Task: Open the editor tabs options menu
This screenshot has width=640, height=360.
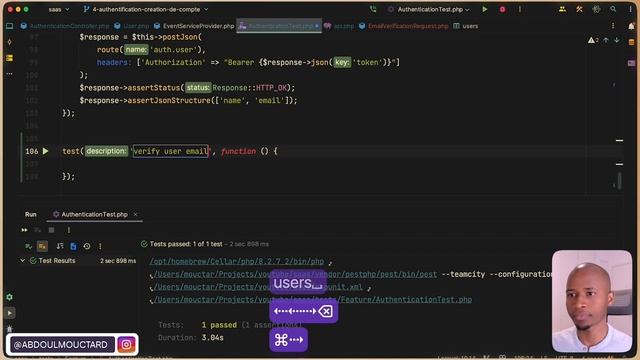Action: 613,26
